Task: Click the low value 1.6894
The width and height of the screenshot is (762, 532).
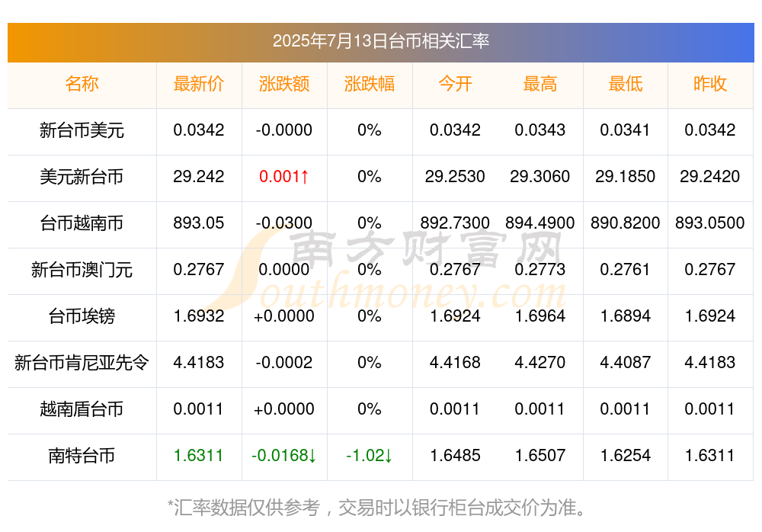Action: (x=626, y=316)
